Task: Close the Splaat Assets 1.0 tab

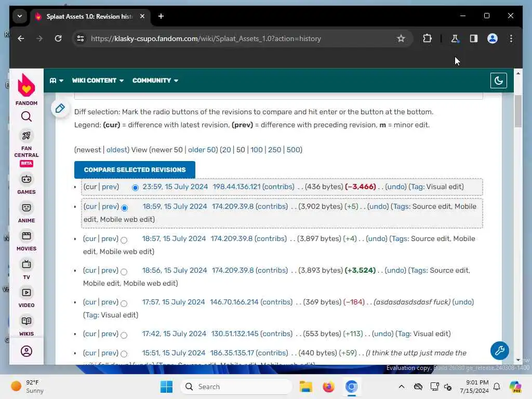Action: 142,16
